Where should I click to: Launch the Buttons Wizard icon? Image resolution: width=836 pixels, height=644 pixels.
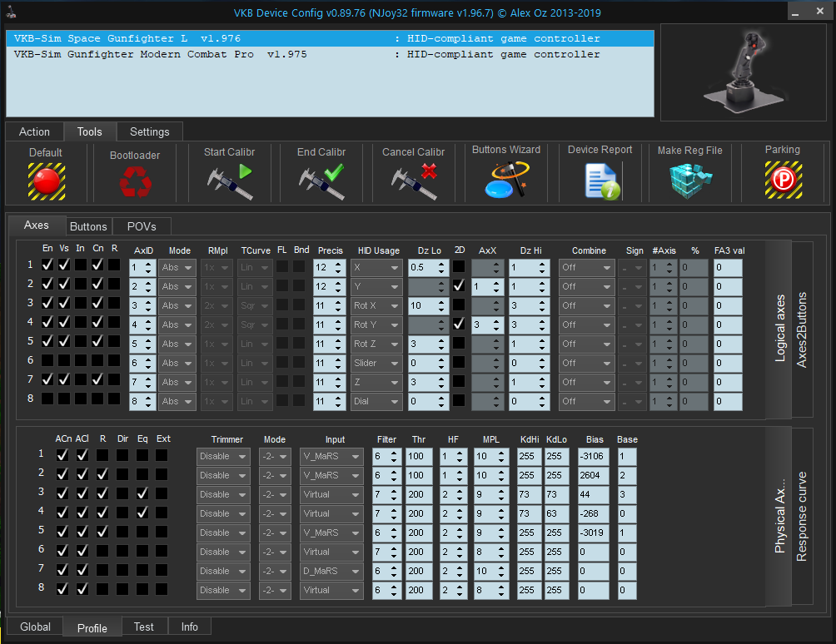point(507,180)
